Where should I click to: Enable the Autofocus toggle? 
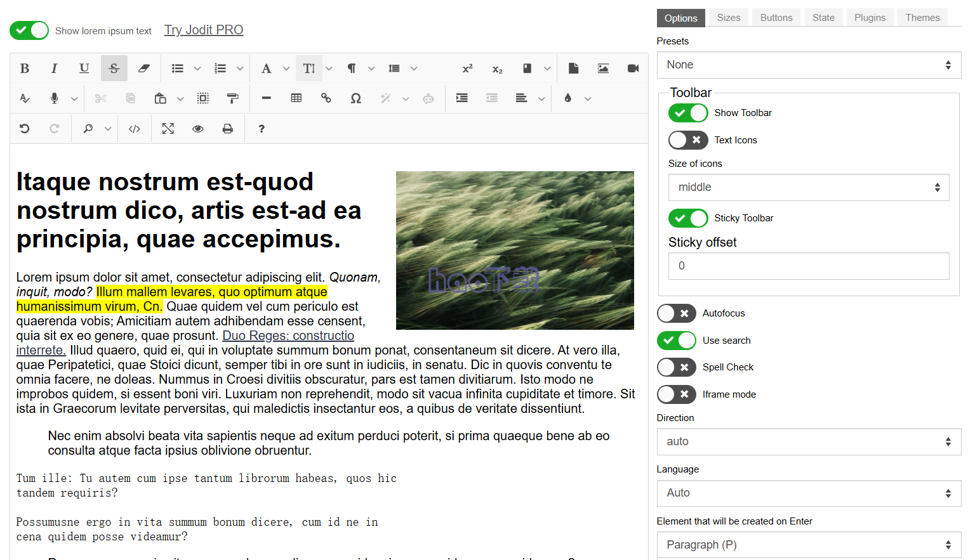[676, 313]
